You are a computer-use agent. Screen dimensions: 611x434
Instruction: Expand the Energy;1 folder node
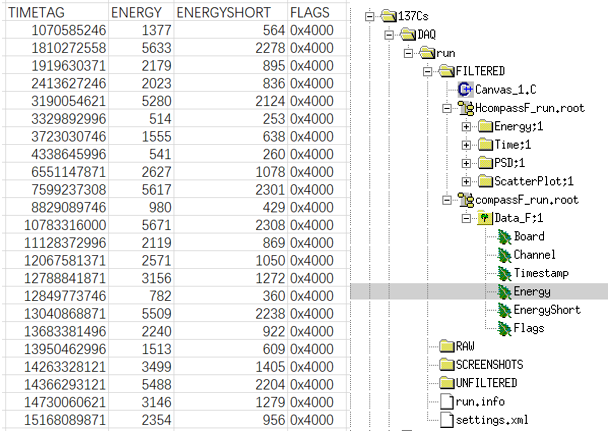click(466, 127)
